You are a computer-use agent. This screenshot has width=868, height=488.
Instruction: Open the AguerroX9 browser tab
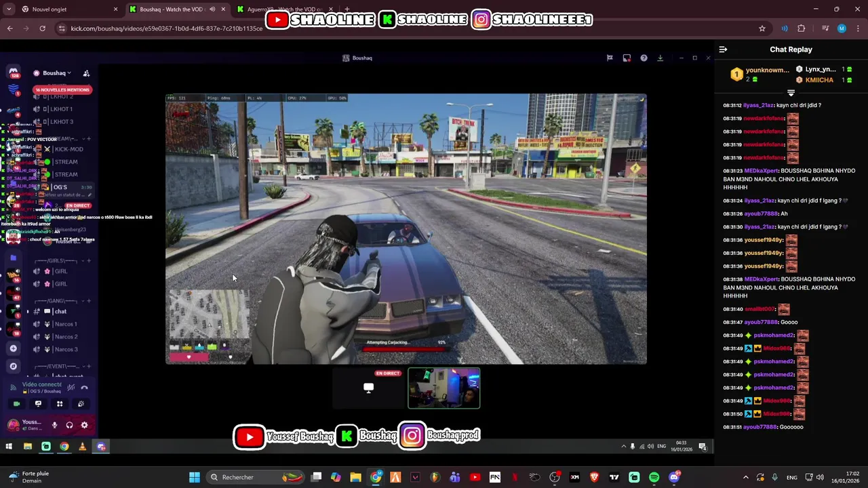click(x=285, y=9)
